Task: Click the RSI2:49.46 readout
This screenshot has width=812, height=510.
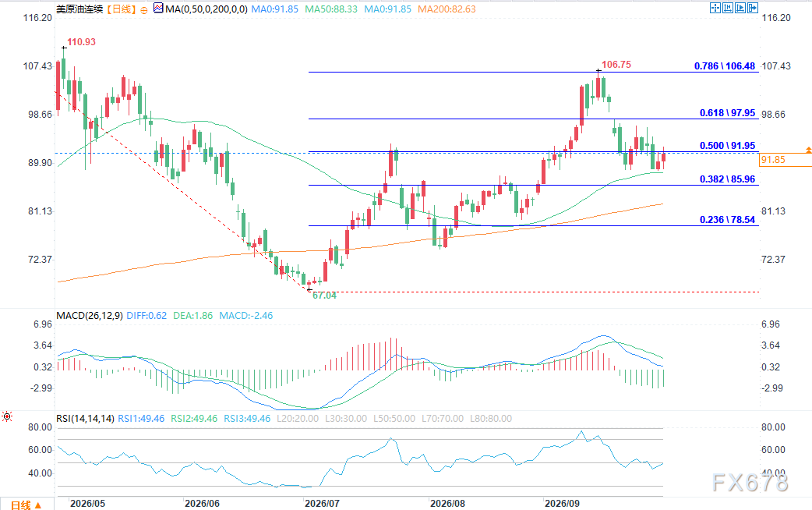Action: [194, 418]
